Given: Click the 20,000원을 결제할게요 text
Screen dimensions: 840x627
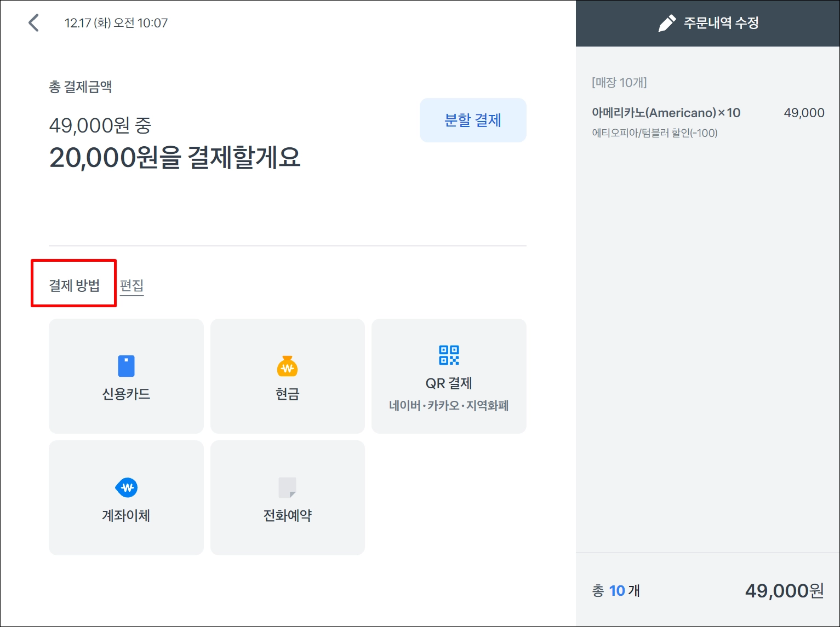Looking at the screenshot, I should tap(175, 158).
